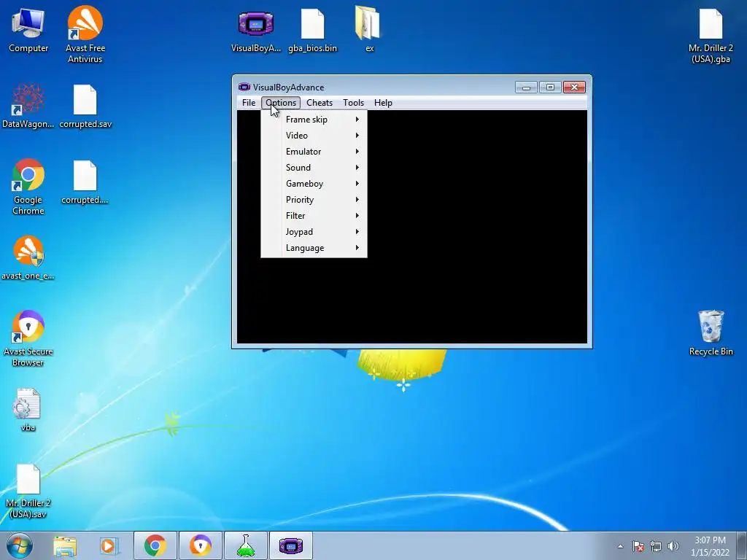Select the Mr. Driller 2 (USA).gba file
Viewport: 747px width, 560px height.
[x=711, y=36]
